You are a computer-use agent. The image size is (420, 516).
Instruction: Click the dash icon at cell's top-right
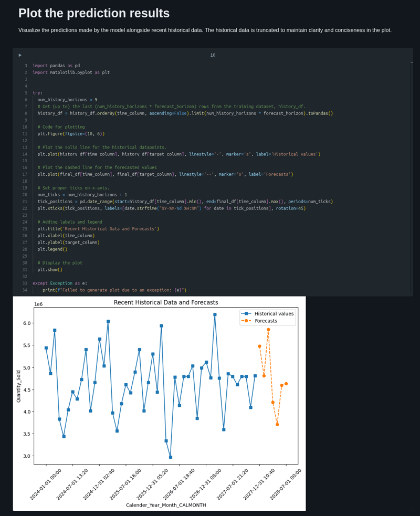click(411, 62)
